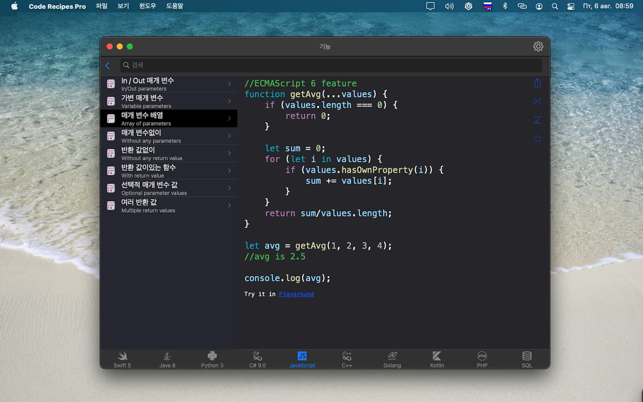This screenshot has height=402, width=643.
Task: Open Control Center in the menu bar
Action: pos(570,6)
